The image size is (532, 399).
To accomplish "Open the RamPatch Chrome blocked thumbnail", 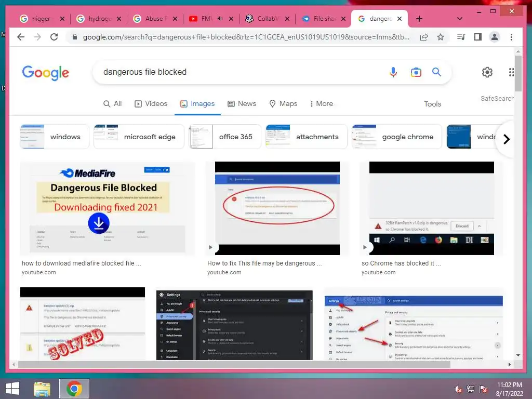I will [432, 208].
